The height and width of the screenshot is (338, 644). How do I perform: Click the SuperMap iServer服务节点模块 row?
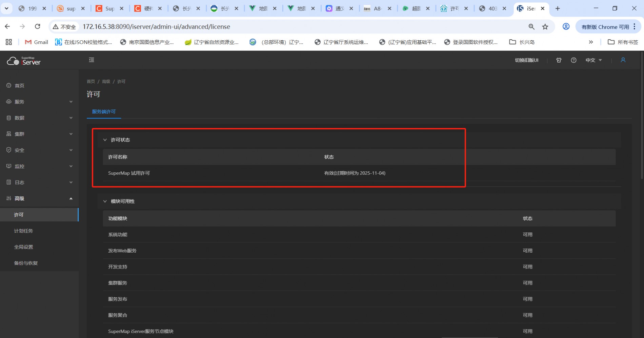pyautogui.click(x=359, y=331)
